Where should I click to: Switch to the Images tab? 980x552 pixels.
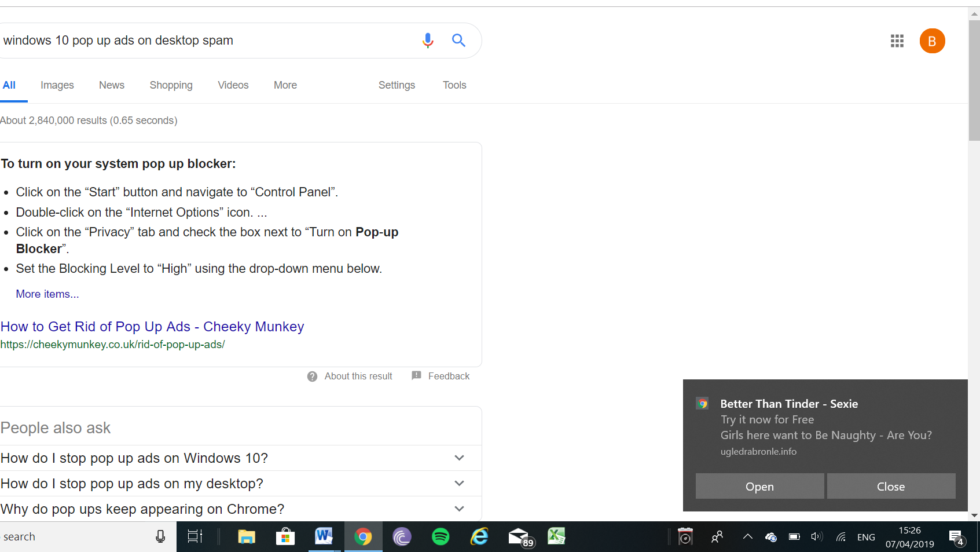point(57,85)
